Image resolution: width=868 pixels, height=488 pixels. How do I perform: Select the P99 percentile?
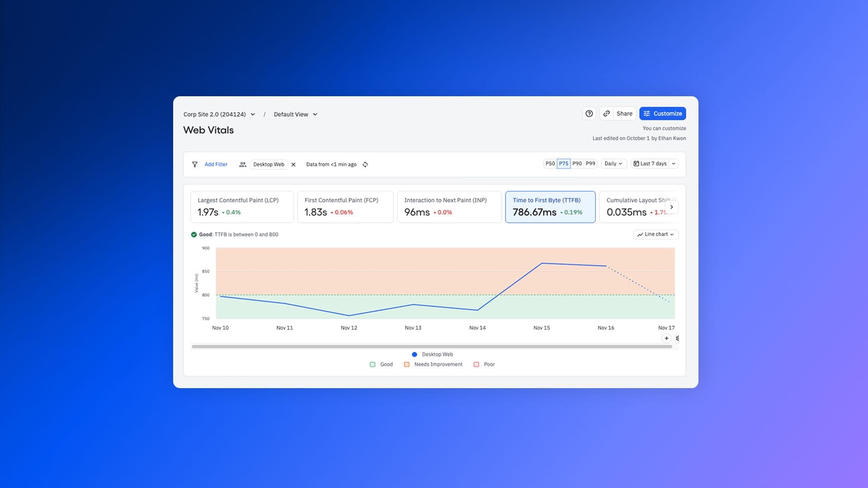[x=590, y=163]
